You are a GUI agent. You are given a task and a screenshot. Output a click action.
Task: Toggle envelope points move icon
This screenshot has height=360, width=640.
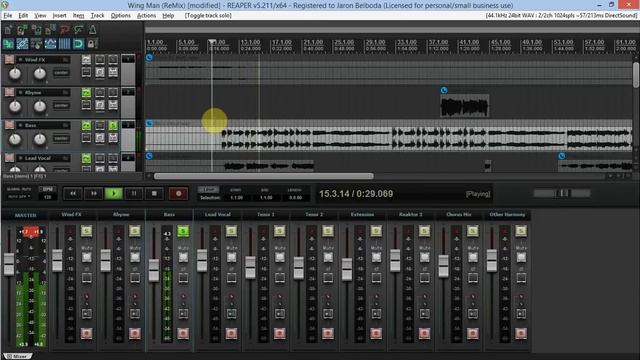pos(50,43)
